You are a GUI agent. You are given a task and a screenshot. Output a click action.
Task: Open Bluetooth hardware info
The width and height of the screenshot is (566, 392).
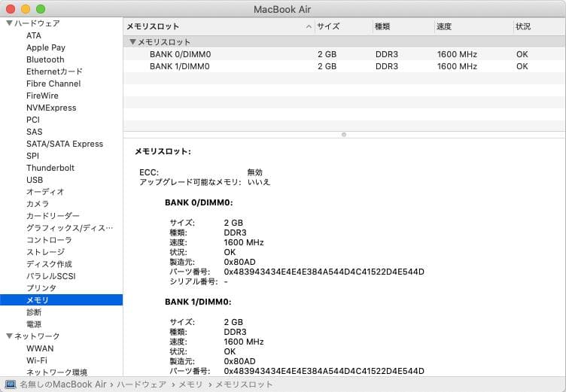[45, 59]
